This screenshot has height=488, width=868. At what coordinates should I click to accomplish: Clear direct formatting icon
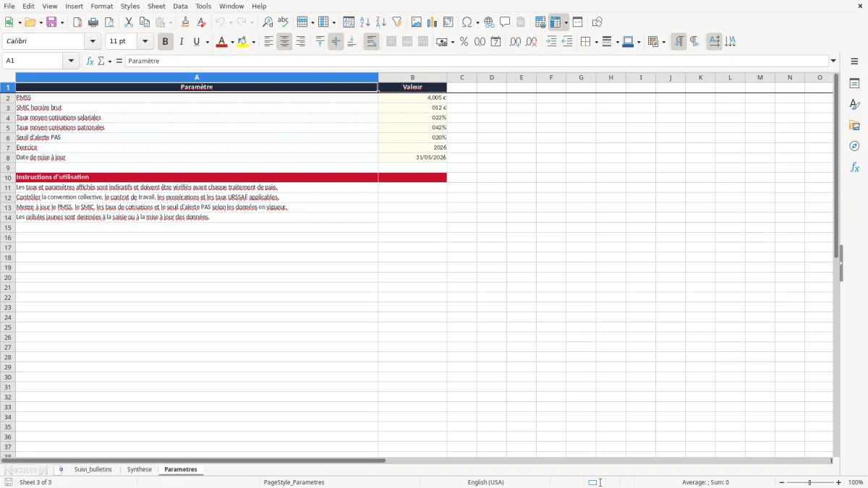202,22
